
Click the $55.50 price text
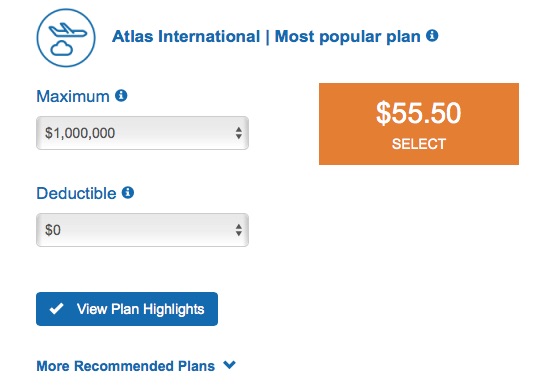coord(418,113)
